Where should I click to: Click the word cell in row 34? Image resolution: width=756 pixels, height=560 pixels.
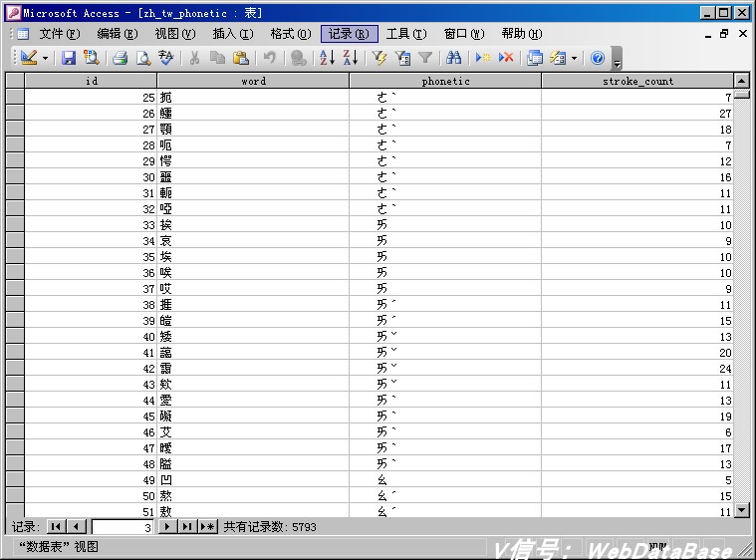pyautogui.click(x=253, y=241)
